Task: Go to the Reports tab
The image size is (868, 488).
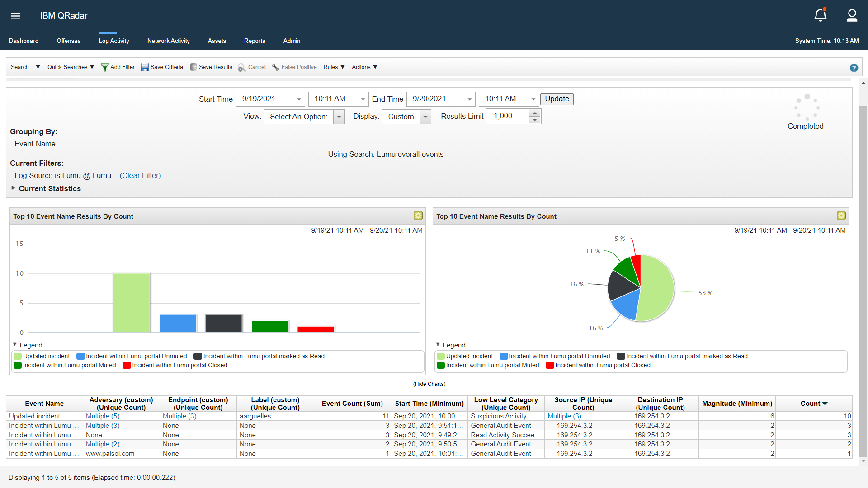Action: (x=255, y=41)
